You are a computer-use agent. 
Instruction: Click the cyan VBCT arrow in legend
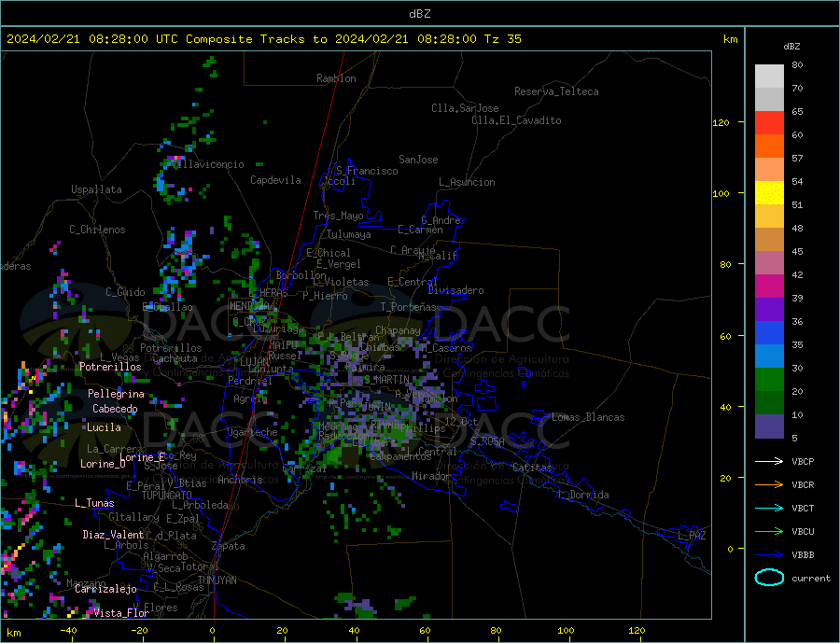769,508
